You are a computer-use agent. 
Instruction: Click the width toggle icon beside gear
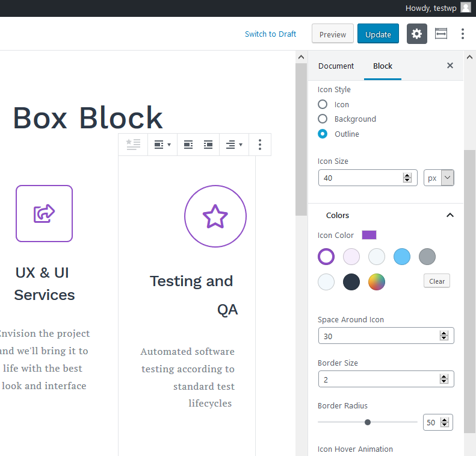click(441, 34)
